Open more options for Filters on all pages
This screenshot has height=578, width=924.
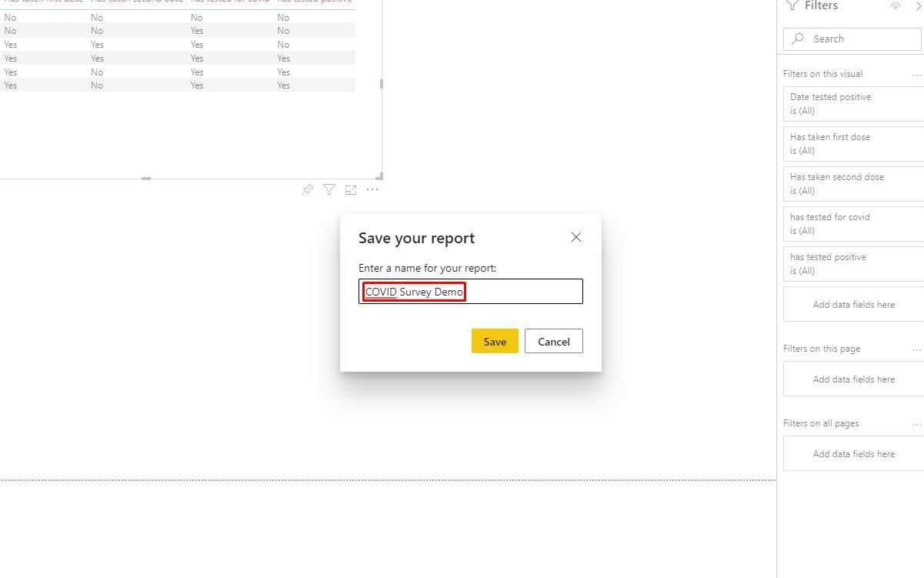[x=917, y=424]
